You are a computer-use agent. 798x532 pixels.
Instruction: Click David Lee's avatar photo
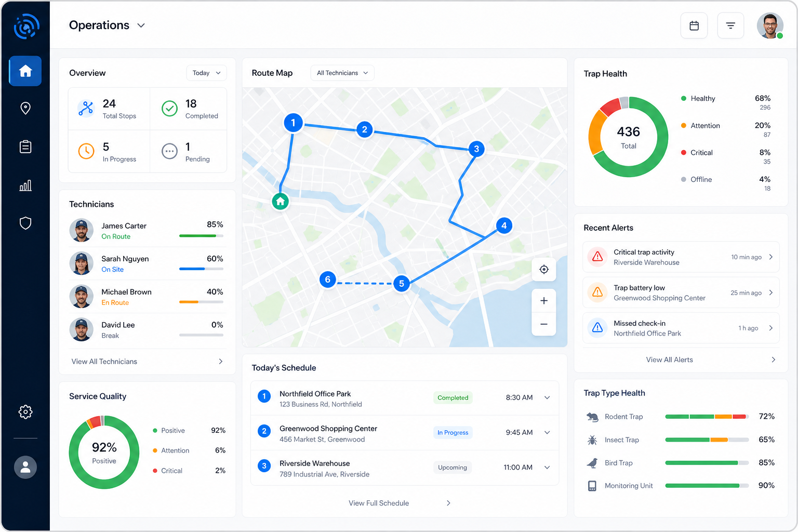(81, 329)
